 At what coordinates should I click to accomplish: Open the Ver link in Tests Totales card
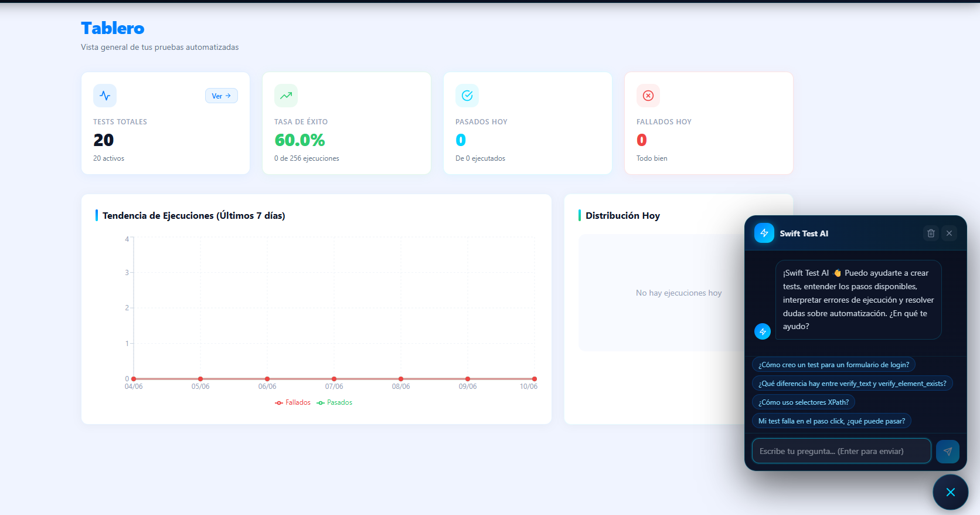(x=222, y=96)
